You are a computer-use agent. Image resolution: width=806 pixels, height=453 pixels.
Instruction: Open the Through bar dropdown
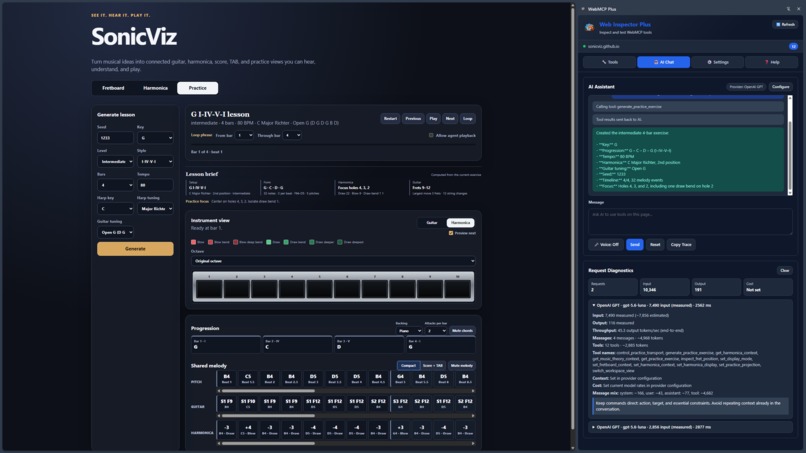pos(292,135)
